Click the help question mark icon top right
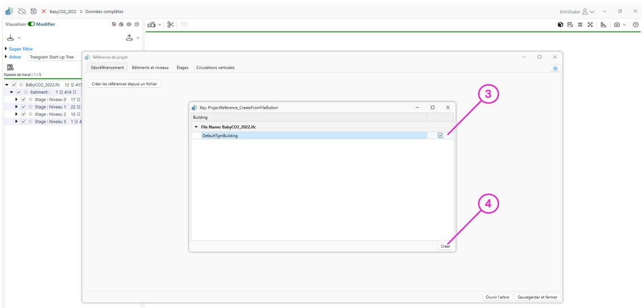The width and height of the screenshot is (644, 308). click(x=636, y=25)
